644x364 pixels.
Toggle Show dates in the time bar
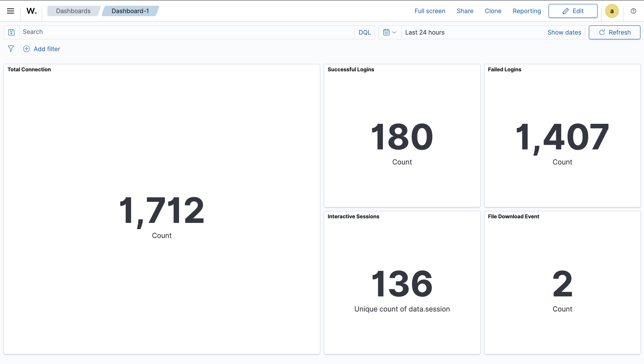pyautogui.click(x=564, y=32)
